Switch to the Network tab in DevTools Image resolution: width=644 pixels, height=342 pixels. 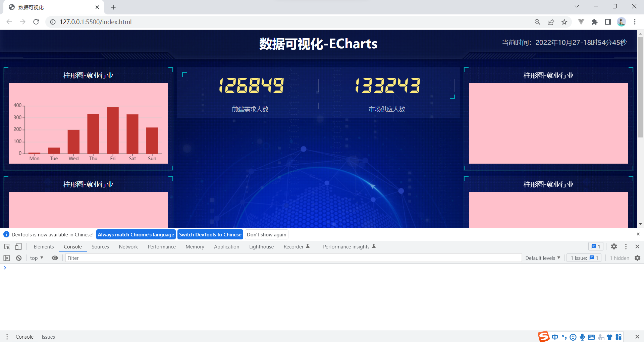[128, 246]
